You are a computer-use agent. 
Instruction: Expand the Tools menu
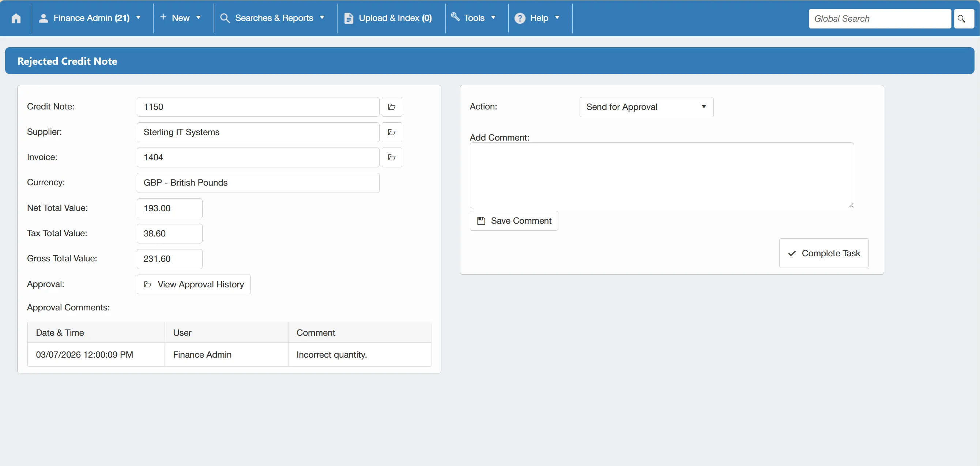click(x=473, y=18)
